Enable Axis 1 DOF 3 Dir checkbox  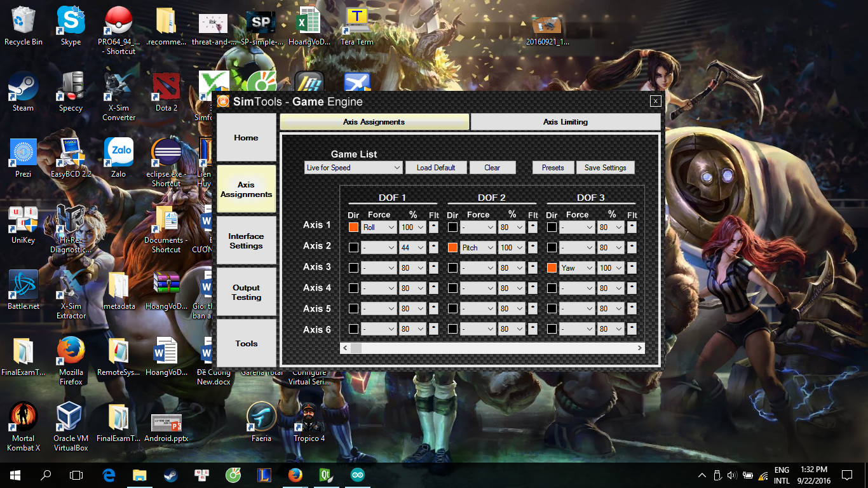pos(552,227)
